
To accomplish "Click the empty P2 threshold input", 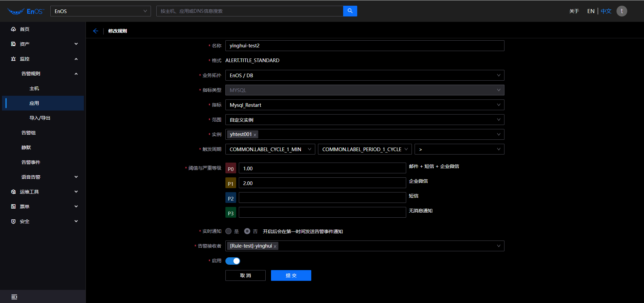I will [322, 198].
